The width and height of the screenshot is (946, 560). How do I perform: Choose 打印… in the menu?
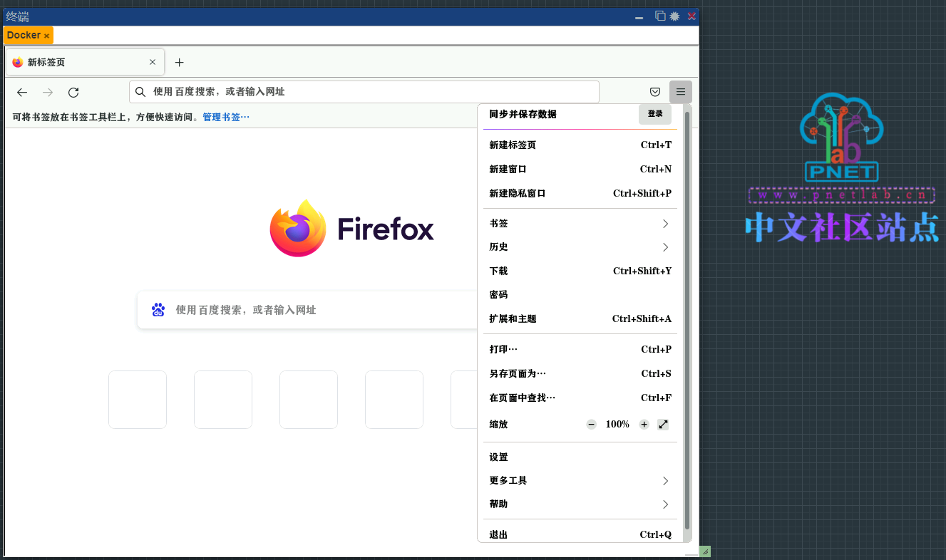click(x=580, y=350)
